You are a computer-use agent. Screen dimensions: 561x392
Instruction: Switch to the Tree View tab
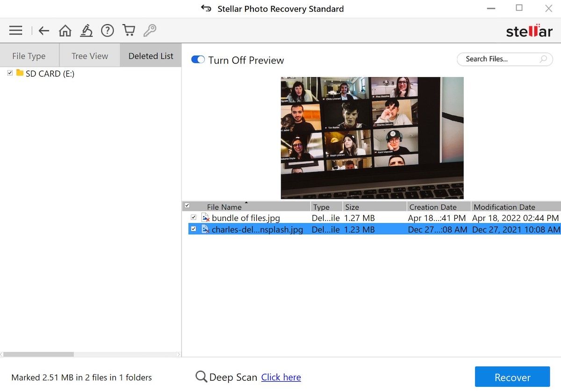(x=90, y=56)
